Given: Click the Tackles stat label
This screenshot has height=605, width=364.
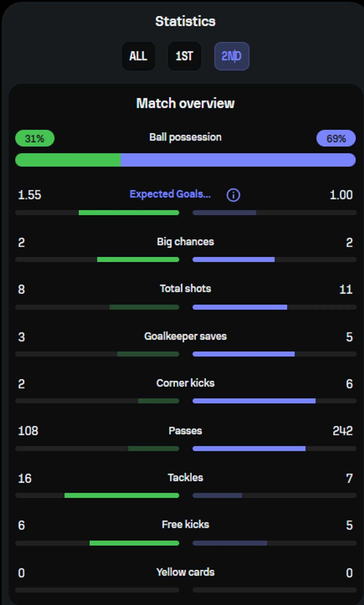Looking at the screenshot, I should pos(185,478).
